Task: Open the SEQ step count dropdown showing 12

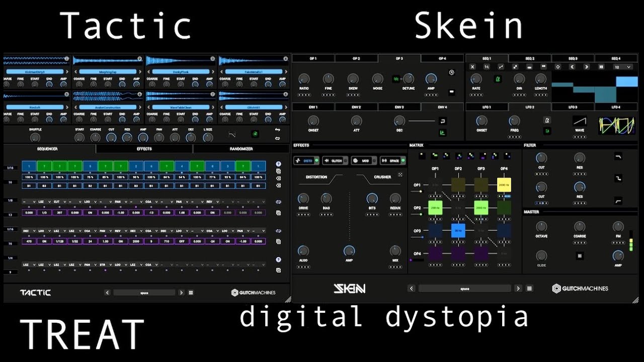Action: click(x=622, y=66)
